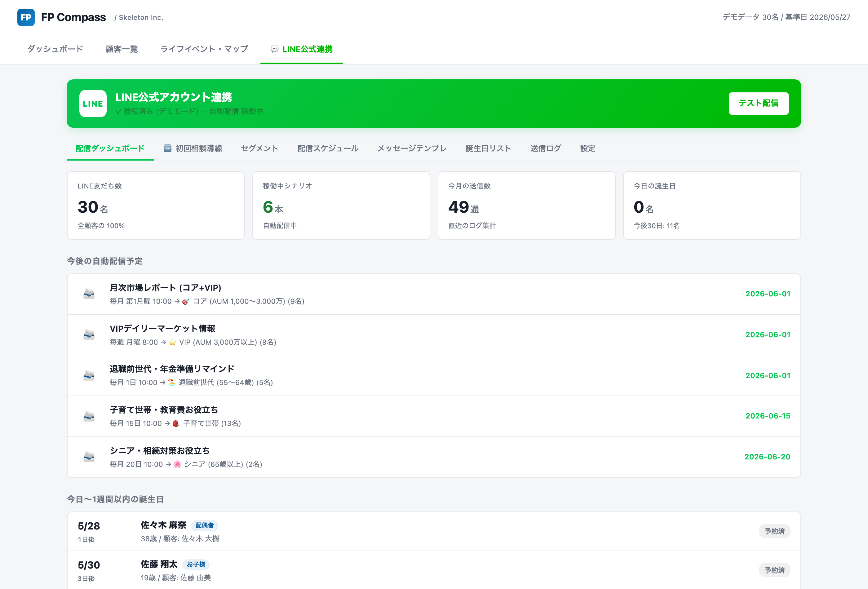Click 予約済 badge for 佐藤 翔太
Viewport: 868px width, 589px height.
pyautogui.click(x=775, y=570)
